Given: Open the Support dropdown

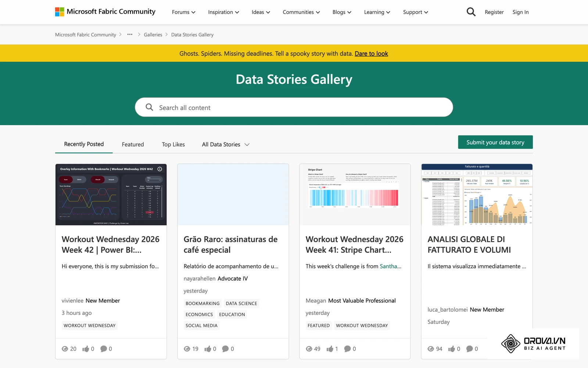Looking at the screenshot, I should (415, 12).
